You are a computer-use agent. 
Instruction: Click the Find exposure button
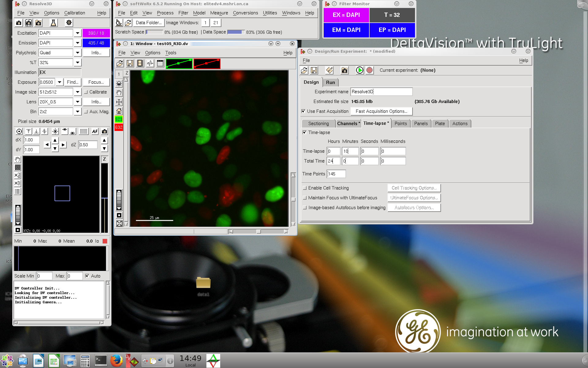pos(73,82)
